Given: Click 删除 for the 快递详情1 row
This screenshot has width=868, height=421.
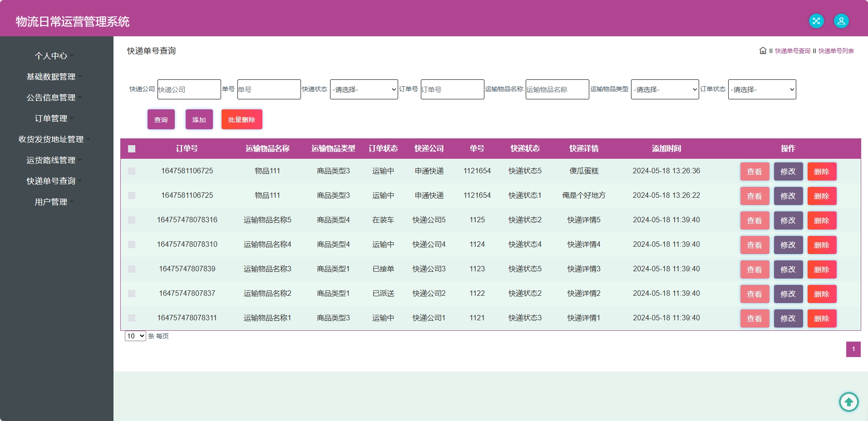Looking at the screenshot, I should (822, 318).
